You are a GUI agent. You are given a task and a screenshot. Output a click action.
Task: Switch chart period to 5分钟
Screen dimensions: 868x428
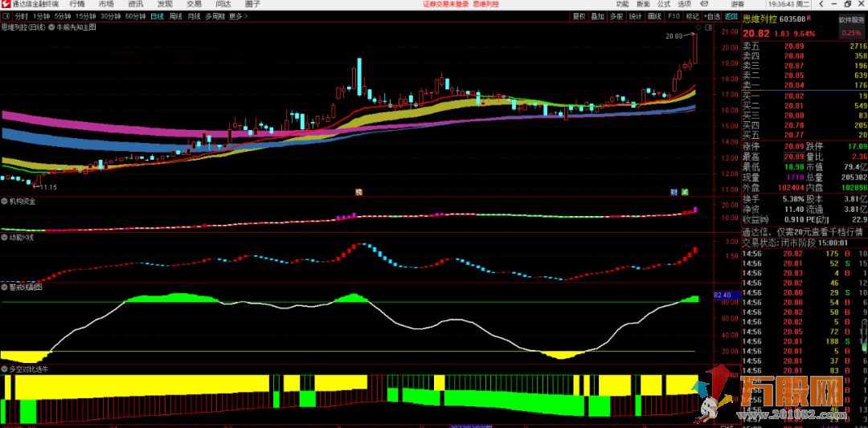(63, 16)
